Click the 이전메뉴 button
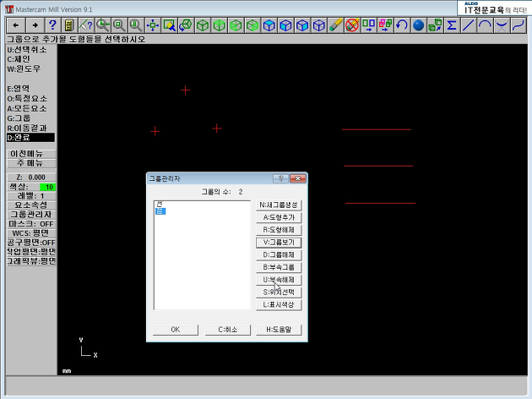The height and width of the screenshot is (399, 532). [31, 154]
